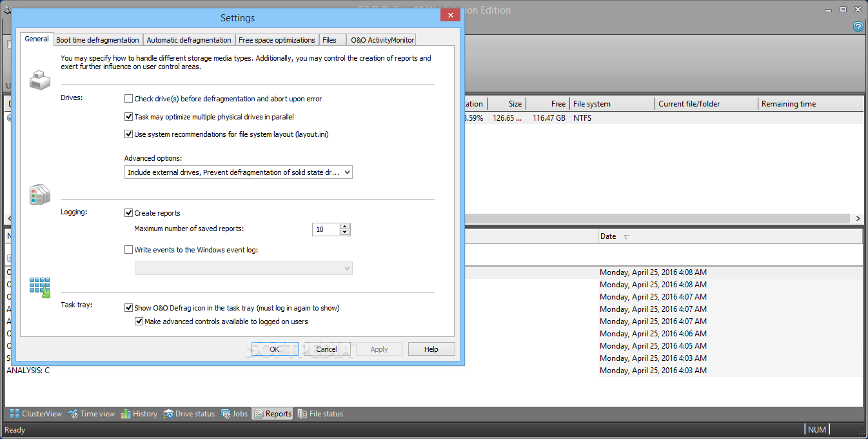Increase the maximum saved reports value
The width and height of the screenshot is (868, 439).
point(345,227)
